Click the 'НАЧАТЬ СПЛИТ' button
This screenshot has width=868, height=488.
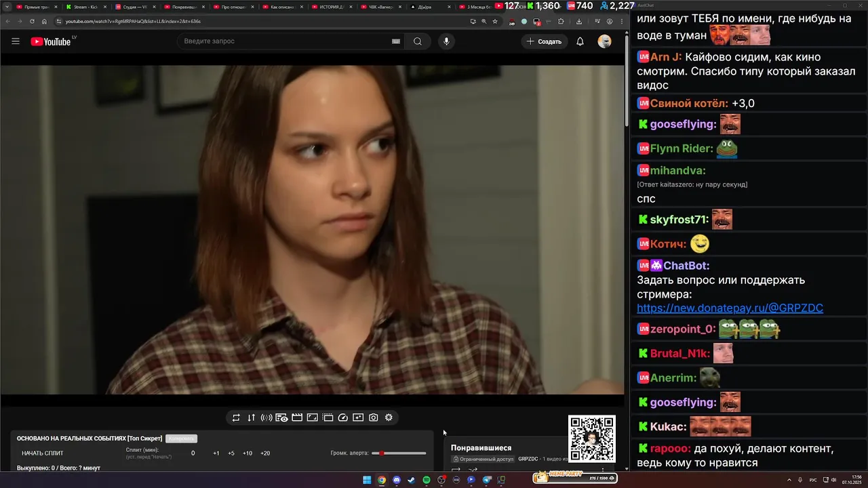click(43, 453)
